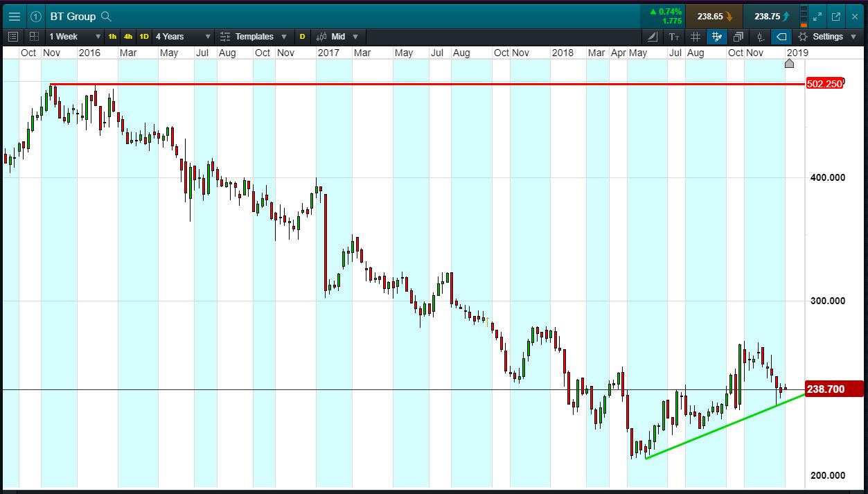Click the buy price 238.75
Viewport: 868px width, 494px height.
point(772,16)
